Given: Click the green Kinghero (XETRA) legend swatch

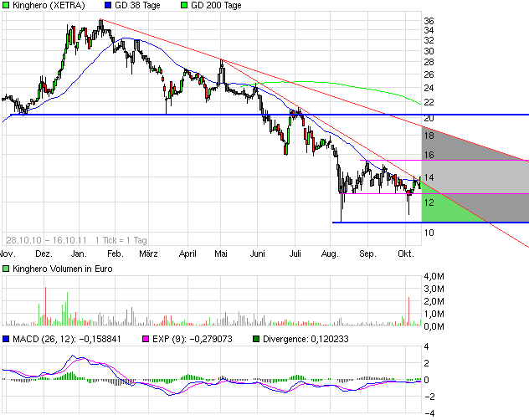Looking at the screenshot, I should (6, 5).
